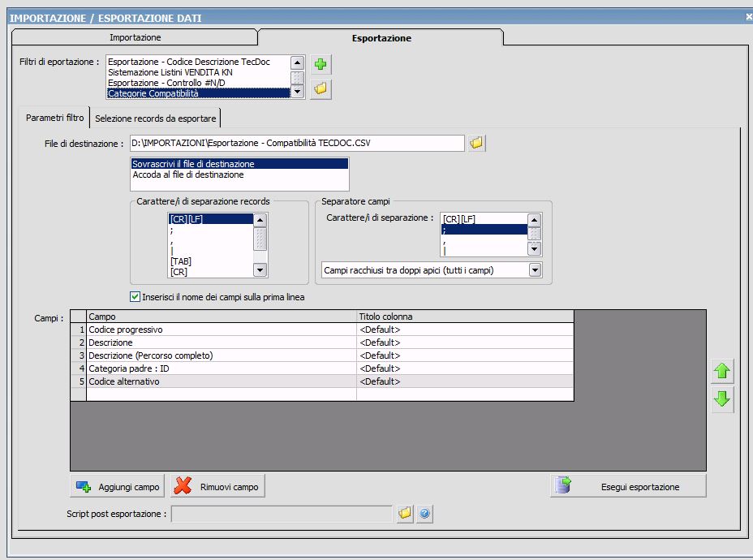Open filter folder icon below green plus
Viewport: 753px width, 560px height.
tap(321, 88)
